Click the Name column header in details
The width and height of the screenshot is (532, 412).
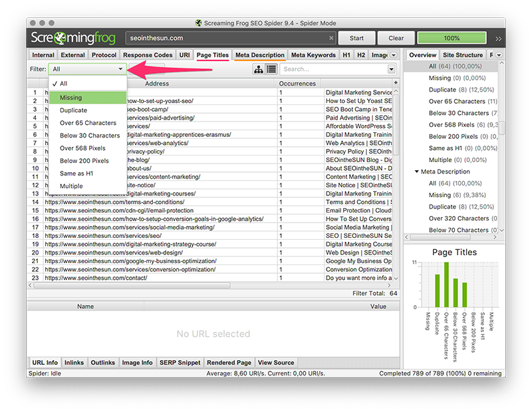(x=86, y=306)
